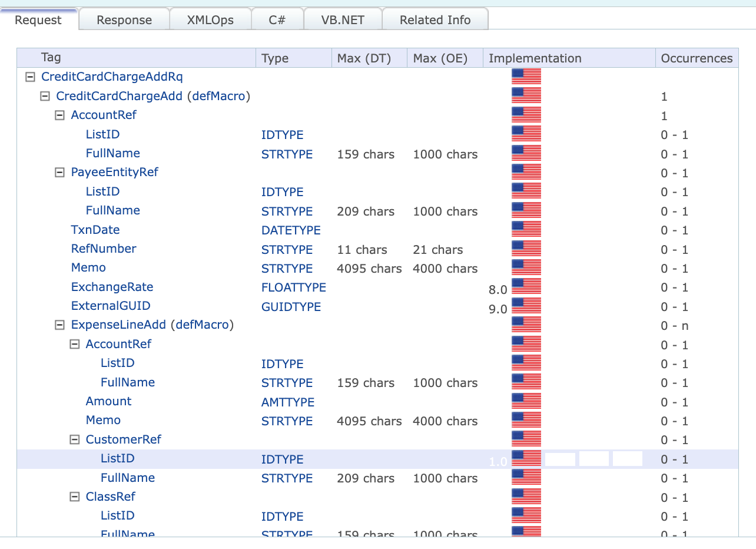
Task: Switch to the VB.NET tab
Action: (x=343, y=20)
